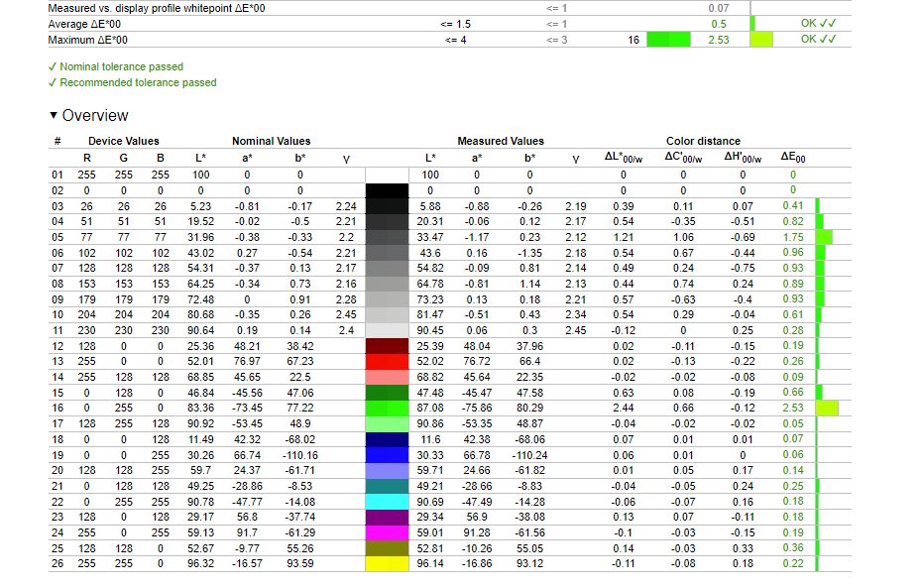Click the Average ΔE*00 row label
This screenshot has height=588, width=922.
coord(85,23)
